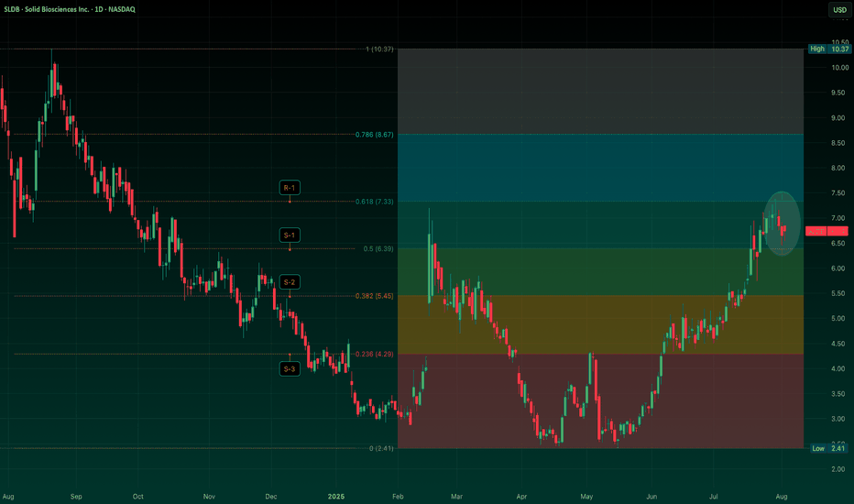Viewport: 854px width, 504px height.
Task: Click the 4.00 price axis value
Action: click(838, 368)
